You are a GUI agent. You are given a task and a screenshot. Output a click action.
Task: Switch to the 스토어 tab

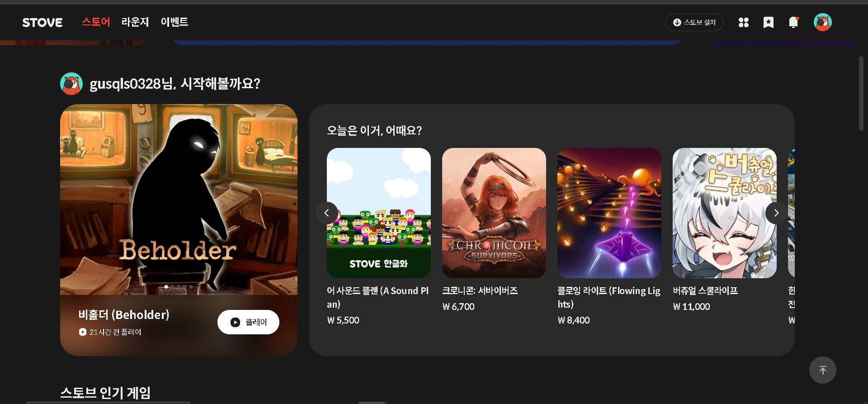pyautogui.click(x=96, y=22)
